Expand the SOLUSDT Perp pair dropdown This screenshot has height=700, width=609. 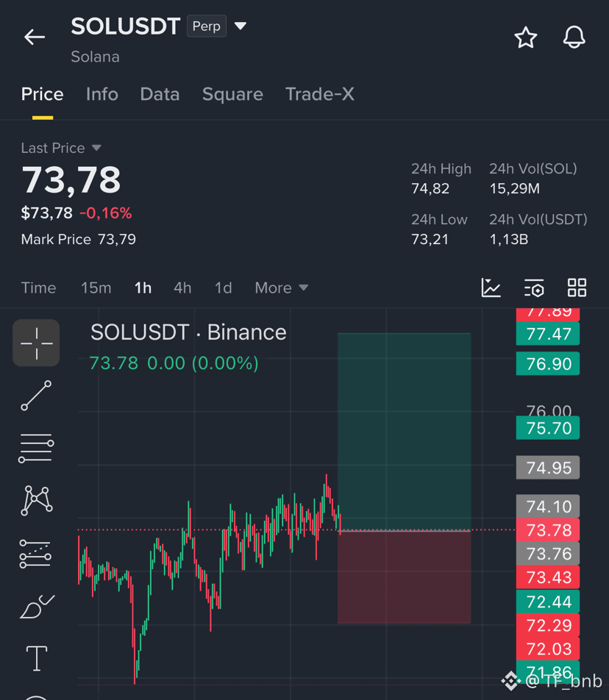[241, 26]
